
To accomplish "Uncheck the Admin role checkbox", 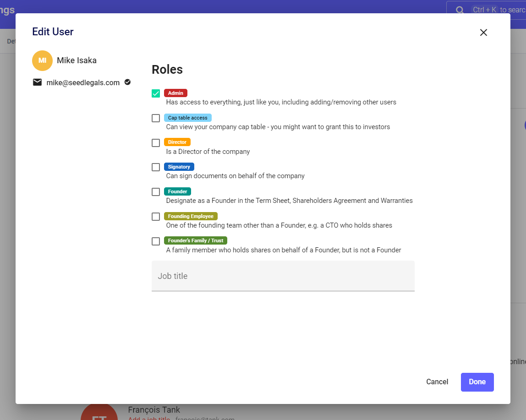I will tap(156, 93).
